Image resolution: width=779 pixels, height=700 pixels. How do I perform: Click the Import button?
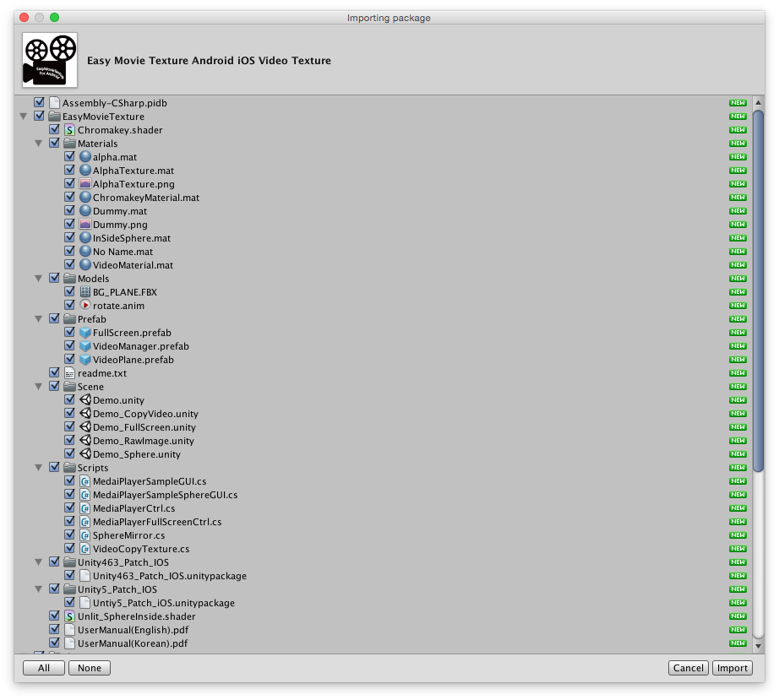733,668
